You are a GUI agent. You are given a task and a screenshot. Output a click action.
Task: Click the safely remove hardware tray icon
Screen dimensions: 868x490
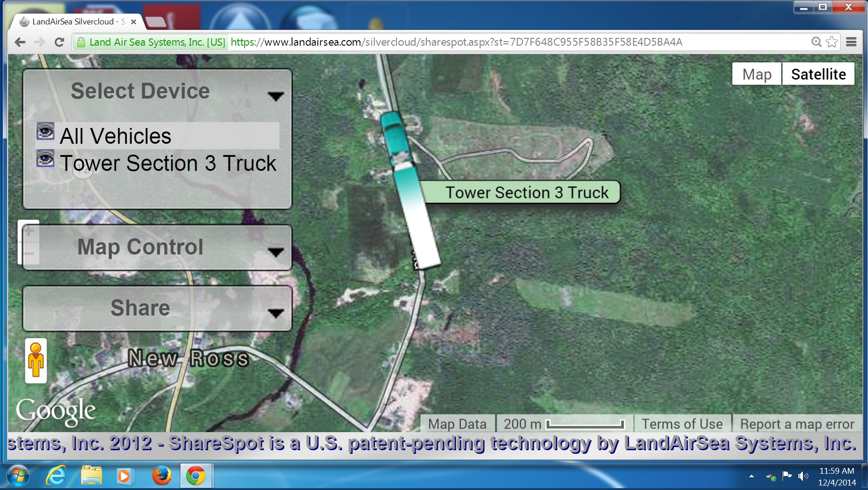pos(771,476)
